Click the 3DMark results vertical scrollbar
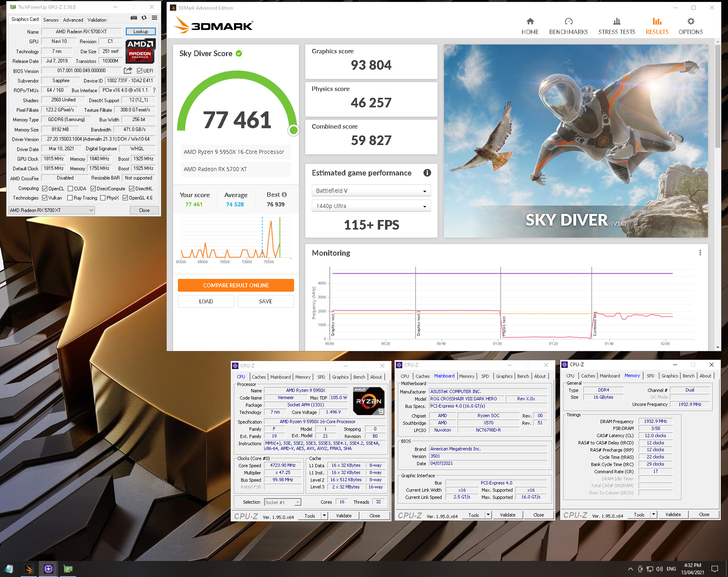This screenshot has width=728, height=577. tap(718, 95)
